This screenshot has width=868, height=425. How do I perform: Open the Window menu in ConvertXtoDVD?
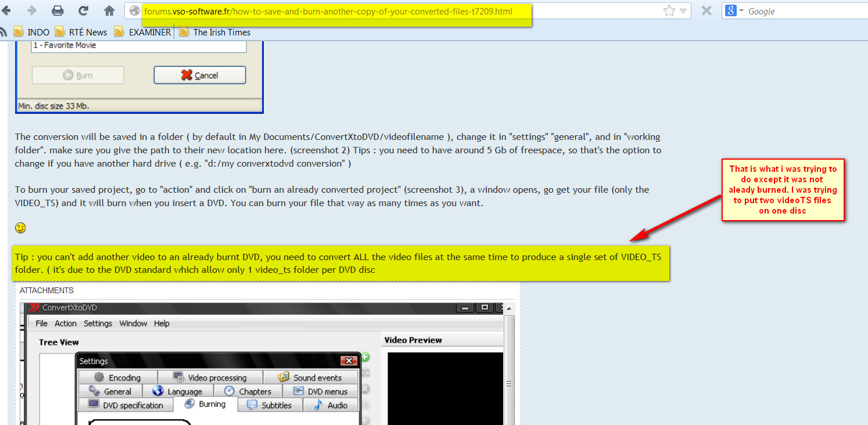[x=133, y=323]
